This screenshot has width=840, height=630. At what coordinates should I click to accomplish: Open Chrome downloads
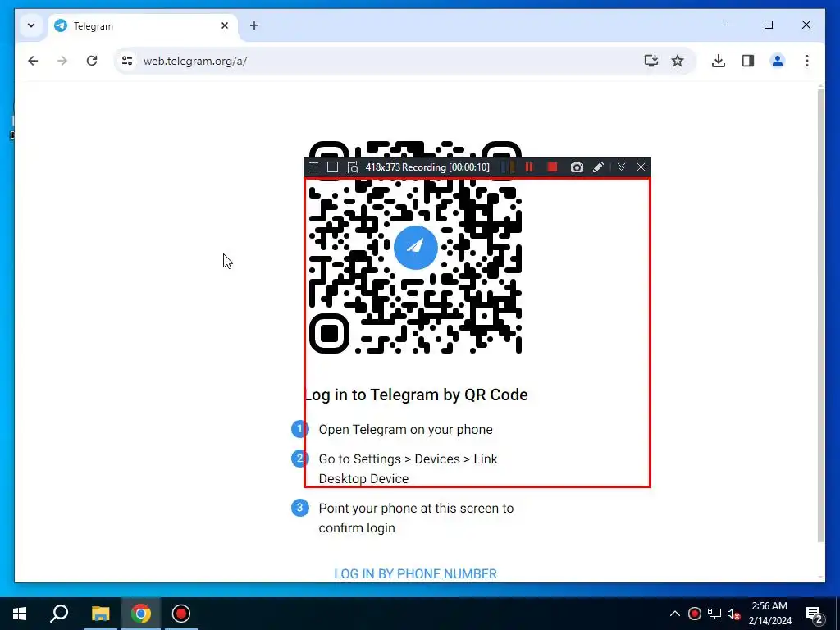719,61
